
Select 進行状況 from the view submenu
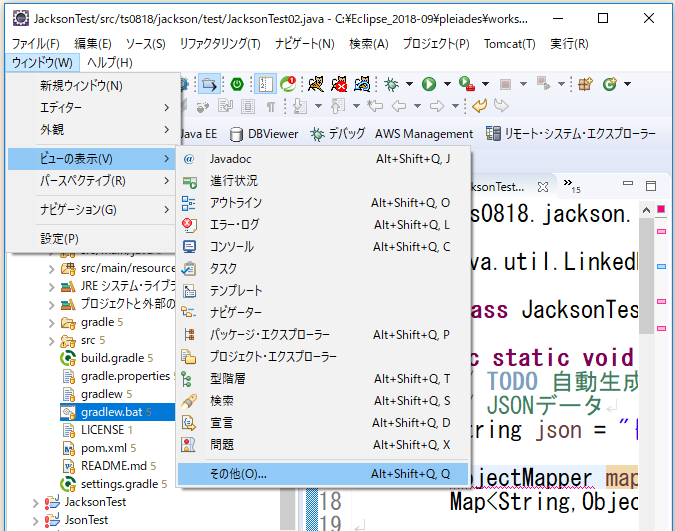(x=323, y=181)
